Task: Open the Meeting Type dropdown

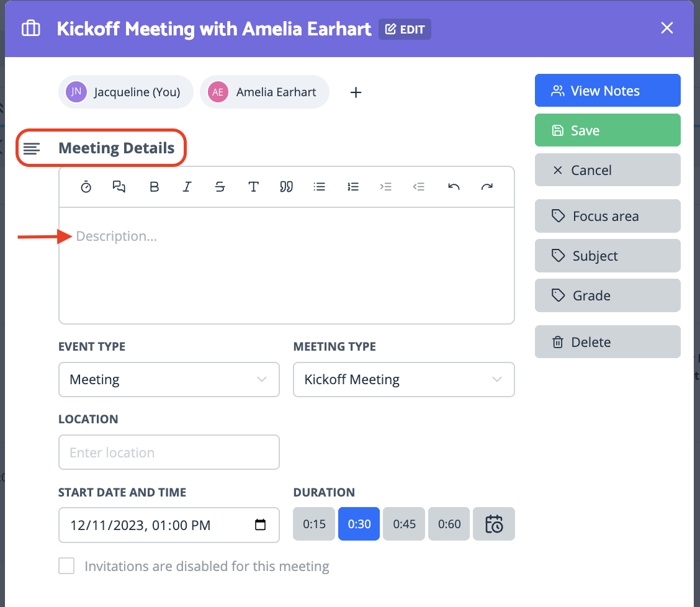Action: pyautogui.click(x=403, y=380)
